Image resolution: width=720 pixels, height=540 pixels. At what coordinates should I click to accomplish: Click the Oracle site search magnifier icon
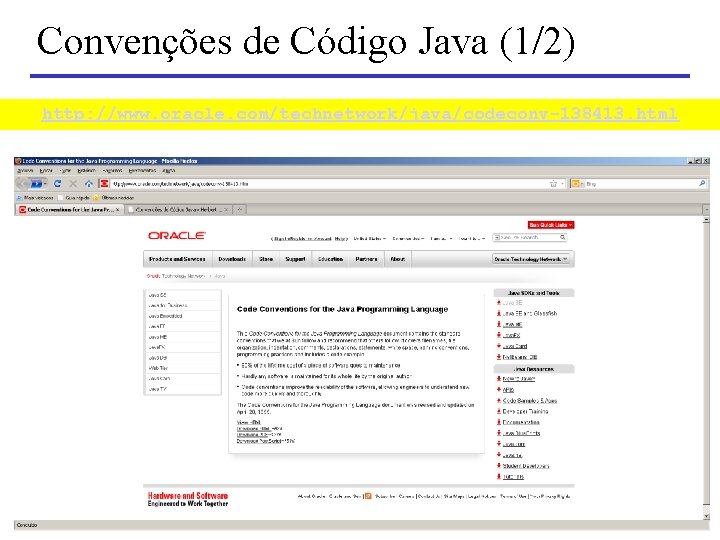tap(562, 237)
